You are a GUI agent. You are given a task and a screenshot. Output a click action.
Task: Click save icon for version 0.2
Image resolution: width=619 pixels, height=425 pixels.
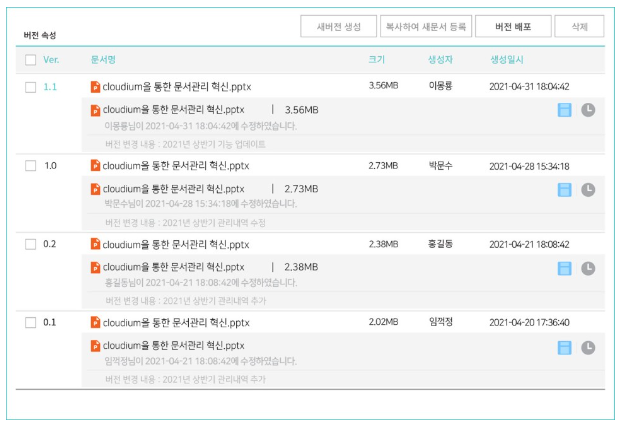click(x=565, y=268)
